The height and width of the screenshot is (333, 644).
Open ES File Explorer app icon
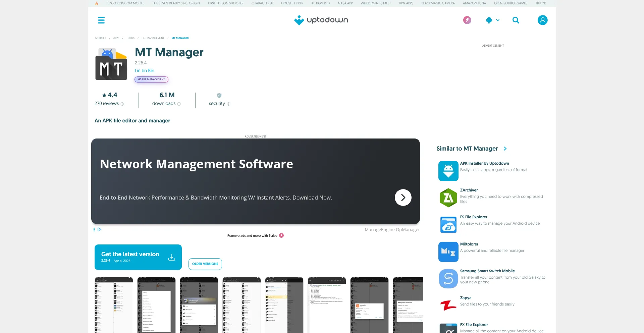pyautogui.click(x=448, y=225)
